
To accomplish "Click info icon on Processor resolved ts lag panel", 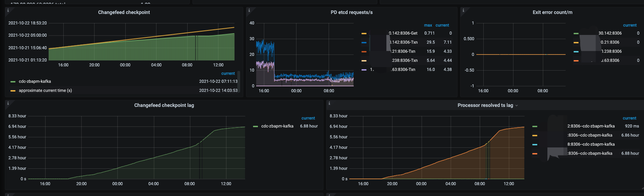I will [x=329, y=103].
